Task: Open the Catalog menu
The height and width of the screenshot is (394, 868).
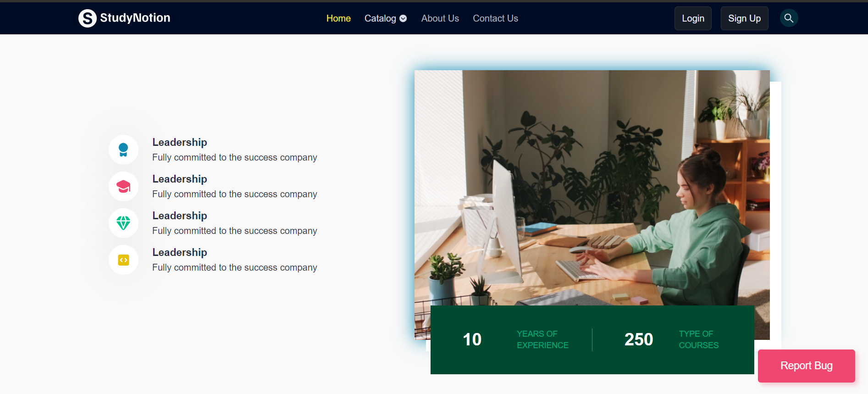Action: (386, 18)
